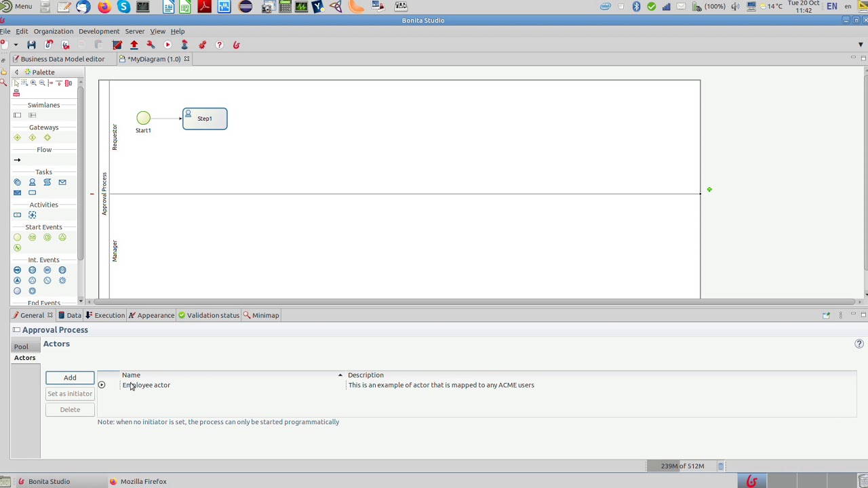Pick the arrow selection tool in the palette
The image size is (868, 488).
click(x=16, y=83)
